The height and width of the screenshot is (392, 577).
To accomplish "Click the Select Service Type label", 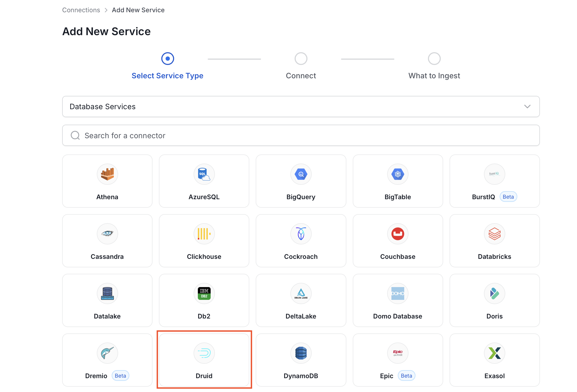I will (x=167, y=76).
